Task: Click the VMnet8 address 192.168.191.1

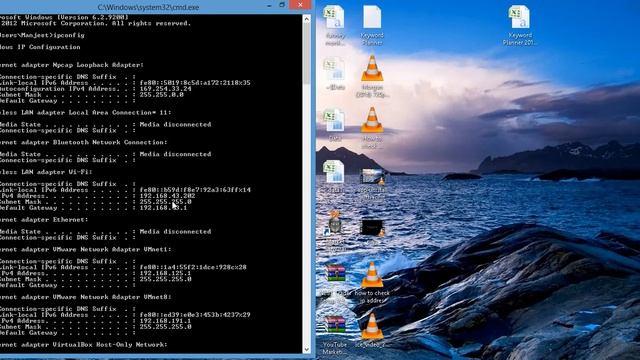Action: pyautogui.click(x=165, y=321)
